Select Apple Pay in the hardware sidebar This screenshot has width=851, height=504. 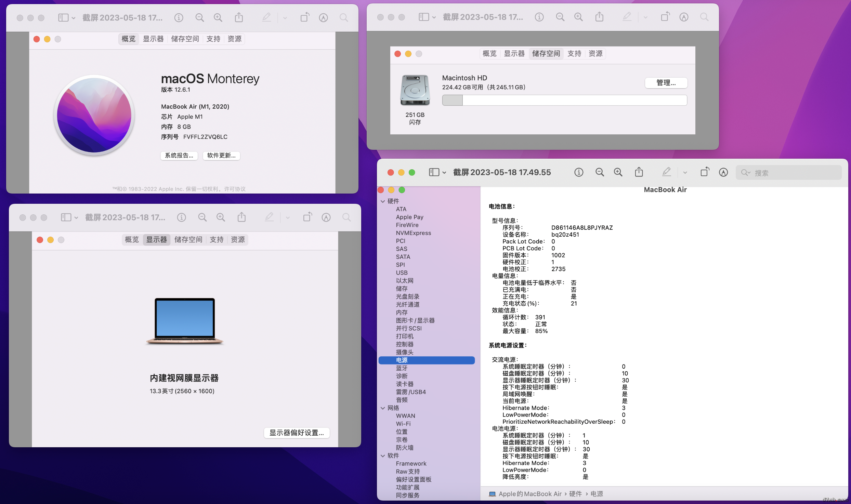pyautogui.click(x=409, y=217)
